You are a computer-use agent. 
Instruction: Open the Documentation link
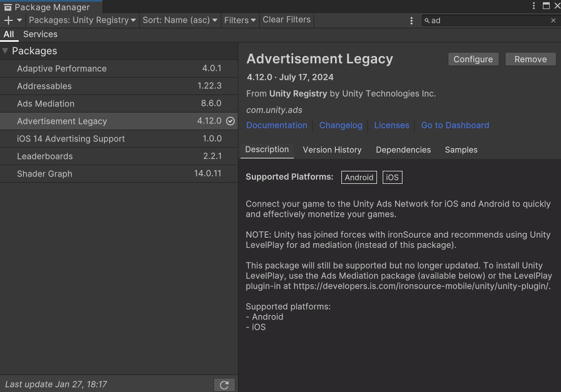pyautogui.click(x=277, y=126)
